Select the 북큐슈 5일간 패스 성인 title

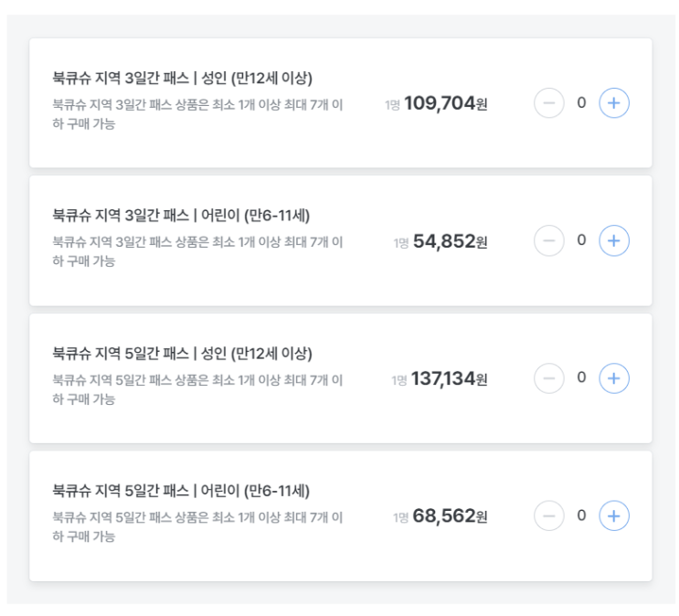(x=183, y=353)
